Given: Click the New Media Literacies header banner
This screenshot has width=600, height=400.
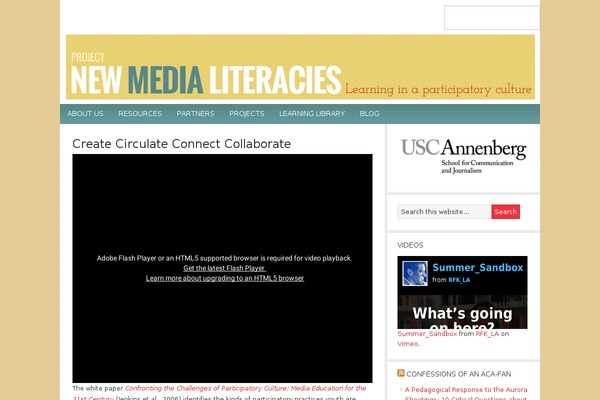Looking at the screenshot, I should (x=300, y=67).
